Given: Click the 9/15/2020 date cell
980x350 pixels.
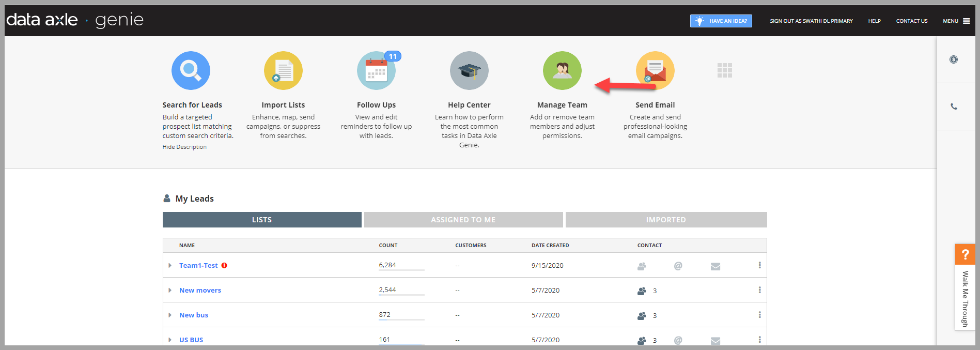Looking at the screenshot, I should click(548, 265).
